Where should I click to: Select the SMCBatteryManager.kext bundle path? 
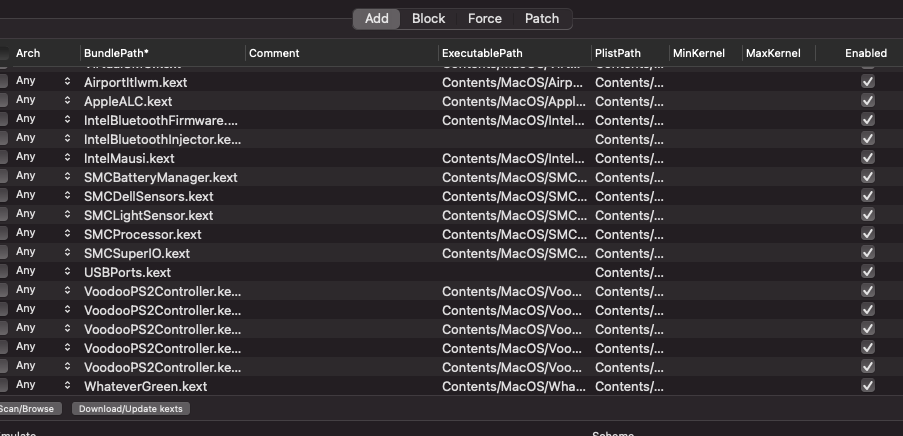161,177
